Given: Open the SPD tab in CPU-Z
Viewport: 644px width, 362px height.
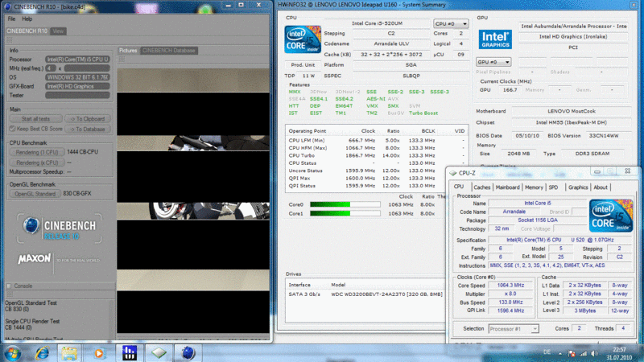Looking at the screenshot, I should click(553, 187).
